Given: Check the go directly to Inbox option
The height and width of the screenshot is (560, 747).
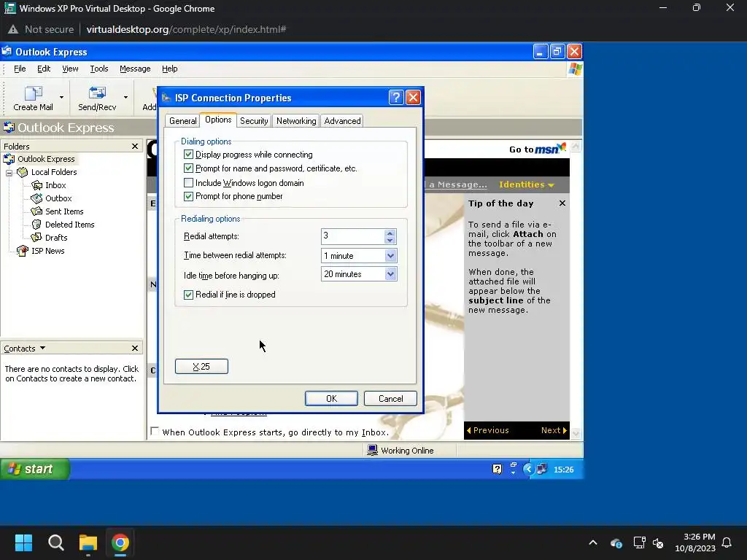Looking at the screenshot, I should pyautogui.click(x=155, y=432).
